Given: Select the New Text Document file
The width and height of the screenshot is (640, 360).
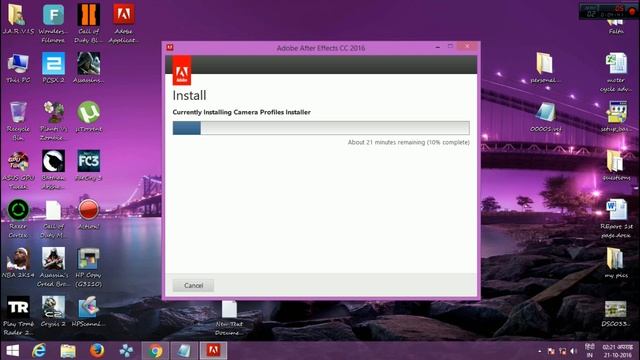Looking at the screenshot, I should coord(229,318).
